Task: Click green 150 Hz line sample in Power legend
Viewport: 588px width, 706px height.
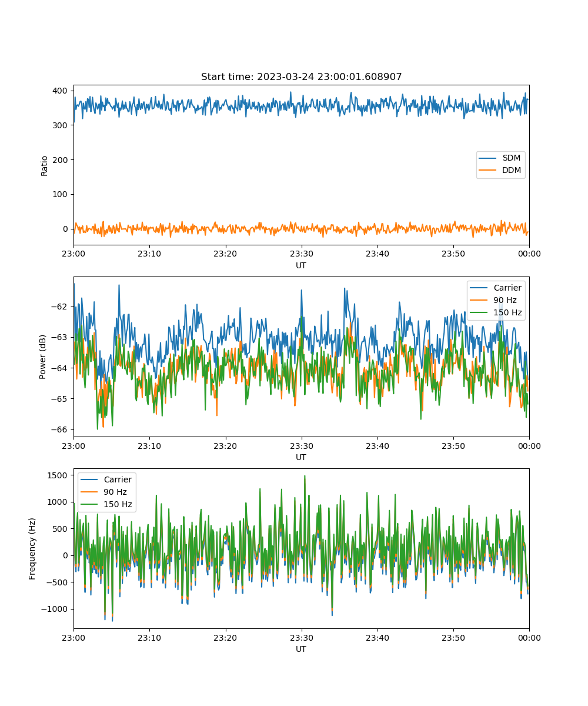Action: point(480,313)
